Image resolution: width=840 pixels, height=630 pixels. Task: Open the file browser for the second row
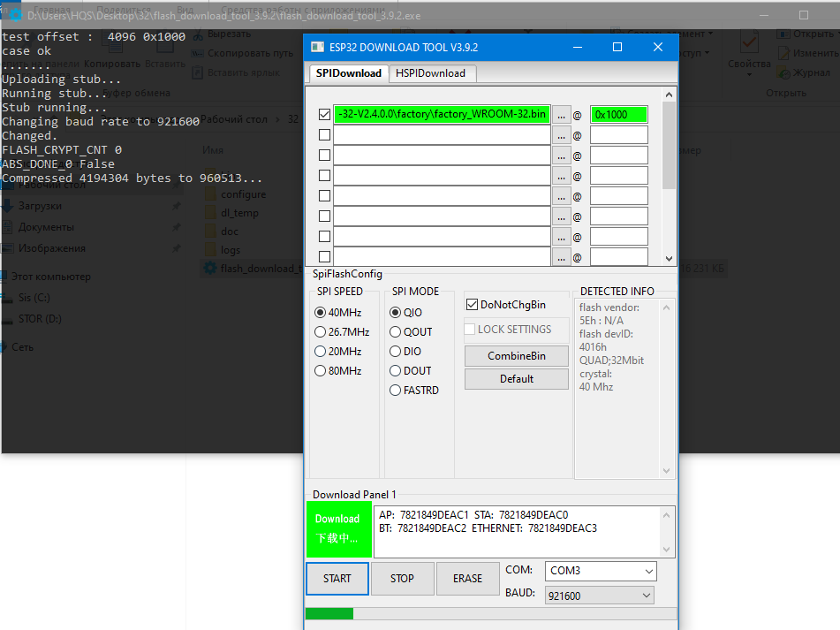tap(561, 135)
